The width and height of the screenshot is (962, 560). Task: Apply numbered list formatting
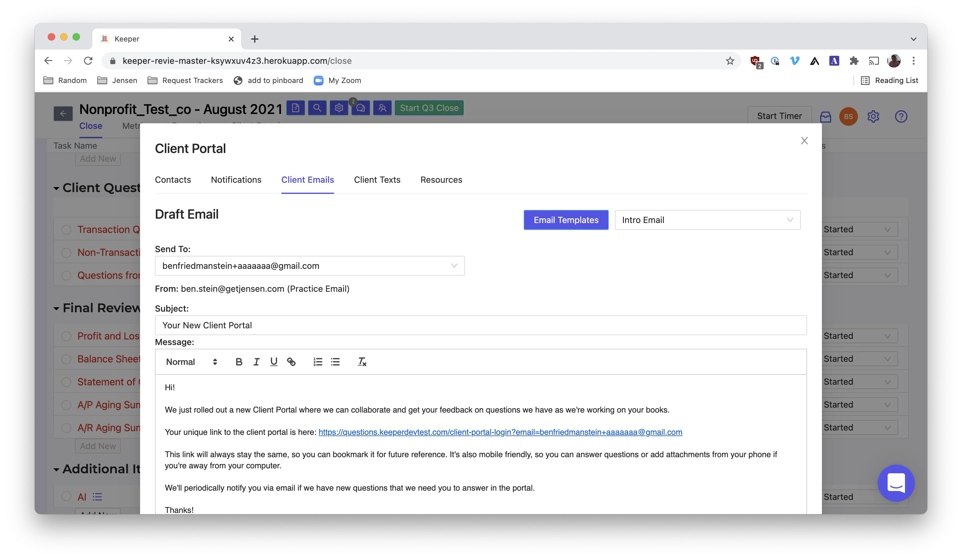tap(318, 362)
